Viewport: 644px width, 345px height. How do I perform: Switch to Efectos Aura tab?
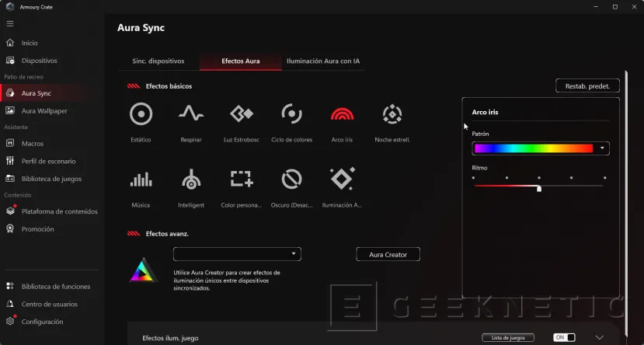(241, 61)
